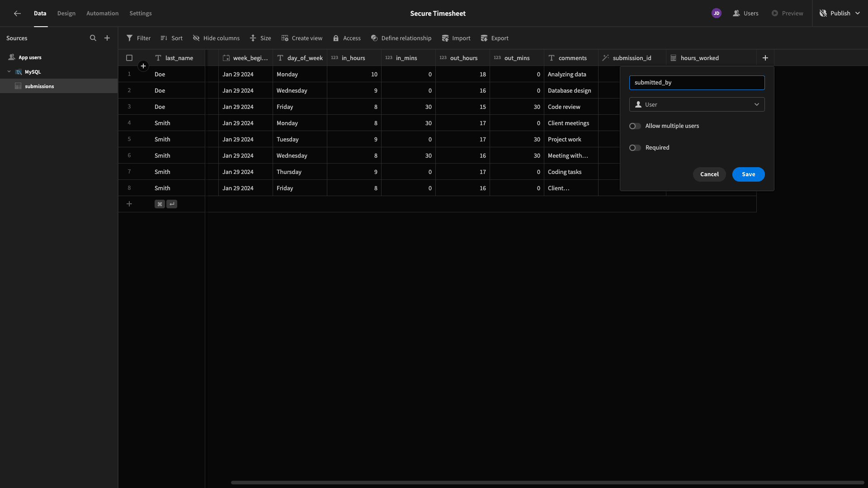The width and height of the screenshot is (868, 488).
Task: Export the table data
Action: pyautogui.click(x=495, y=38)
